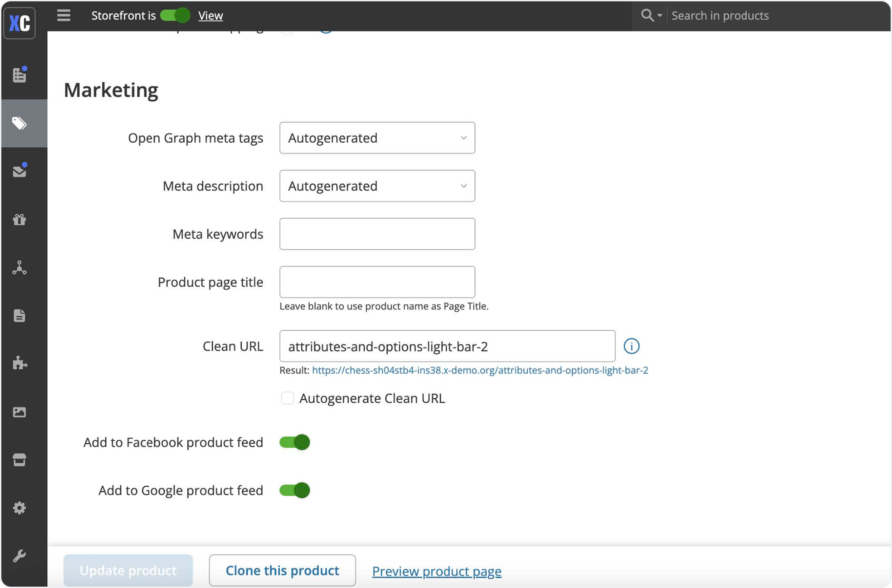Click Clone this product button
Screen dimensions: 892x588
coord(282,570)
